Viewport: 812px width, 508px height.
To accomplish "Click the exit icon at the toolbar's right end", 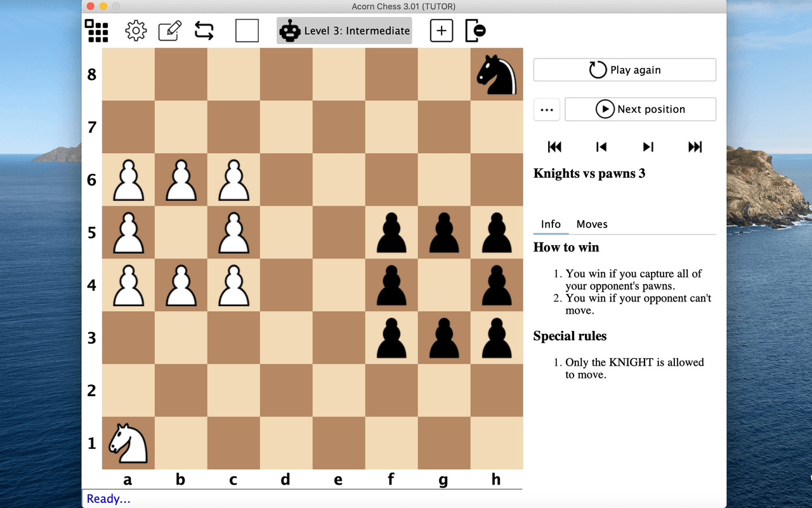I will (475, 30).
